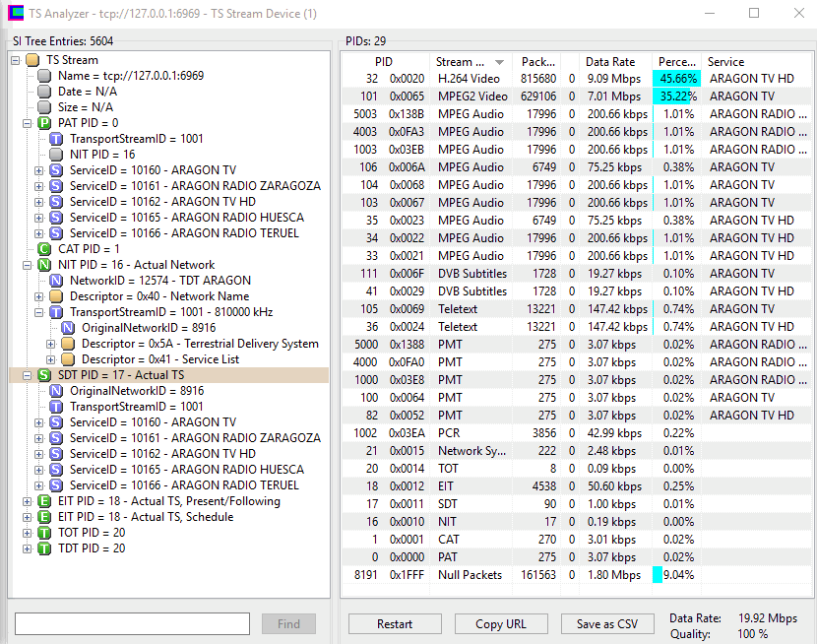
Task: Click the grey icon beside Size = N/A
Action: pos(44,107)
